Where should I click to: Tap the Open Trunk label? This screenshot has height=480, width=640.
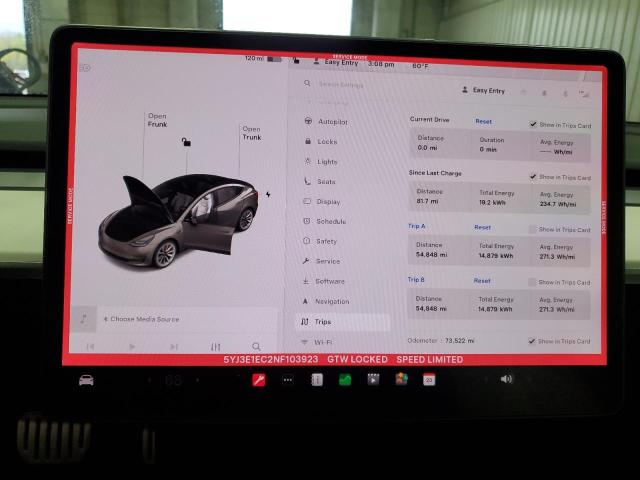click(x=251, y=133)
